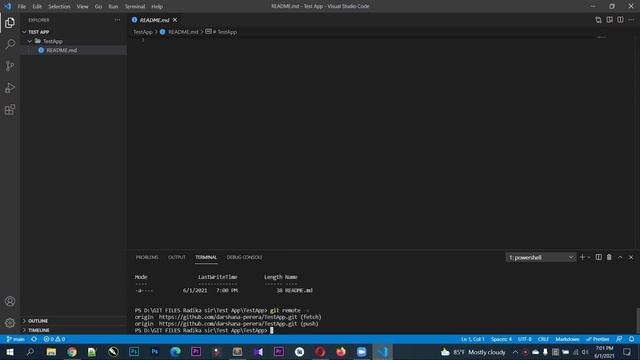Expand the OUTLINE section

click(73, 321)
